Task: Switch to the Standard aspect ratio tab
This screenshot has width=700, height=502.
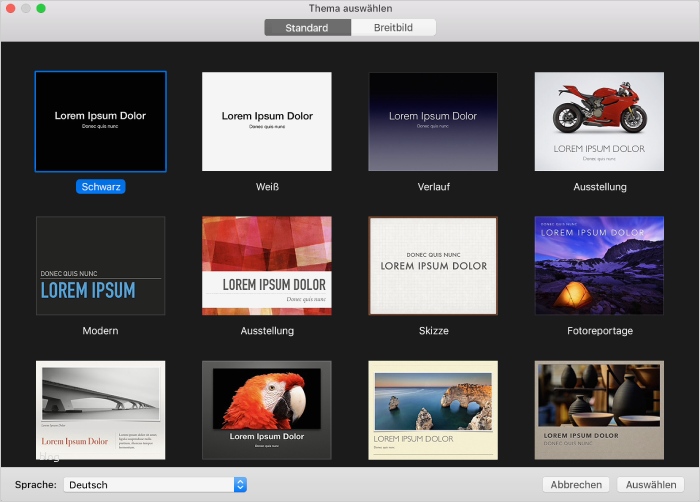Action: (307, 28)
